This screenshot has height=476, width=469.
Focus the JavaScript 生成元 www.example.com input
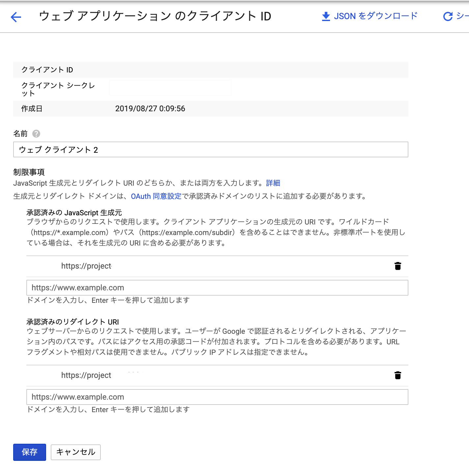[217, 288]
